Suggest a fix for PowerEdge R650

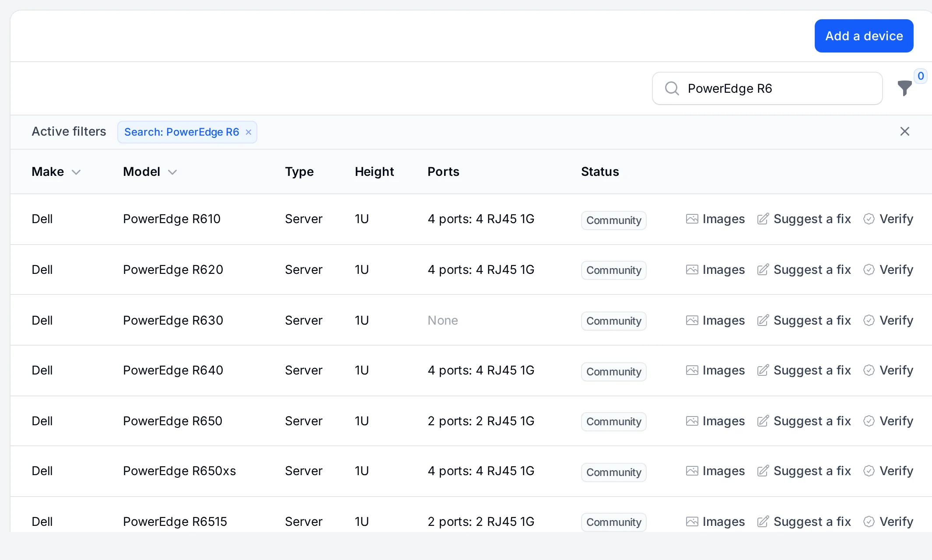click(x=804, y=421)
